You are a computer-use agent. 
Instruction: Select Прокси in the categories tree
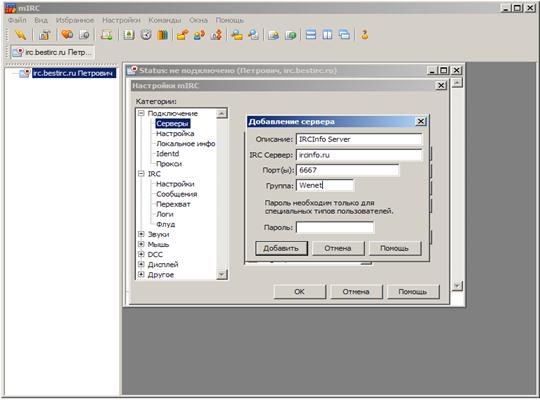coord(169,164)
